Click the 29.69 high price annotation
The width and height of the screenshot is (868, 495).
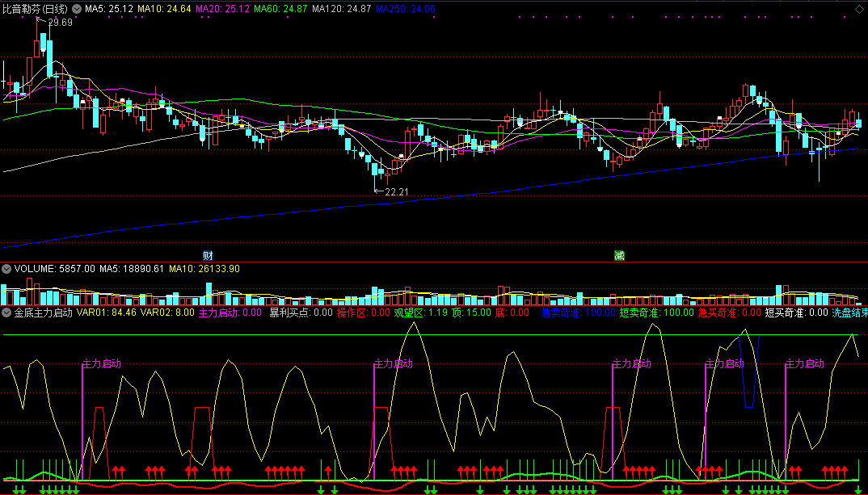[x=59, y=23]
